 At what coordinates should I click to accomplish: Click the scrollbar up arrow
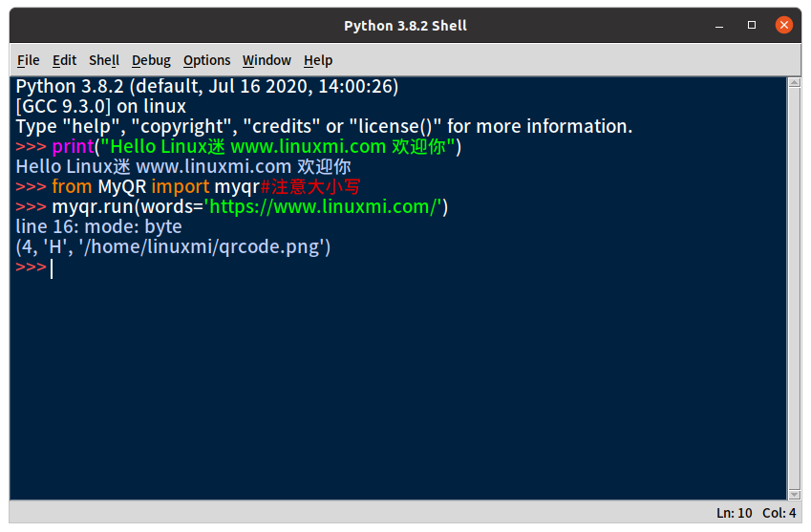(x=794, y=82)
